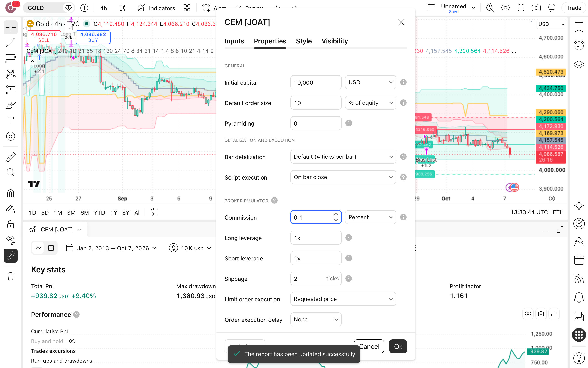Click the go to date calendar icon
This screenshot has width=588, height=368.
(x=155, y=212)
